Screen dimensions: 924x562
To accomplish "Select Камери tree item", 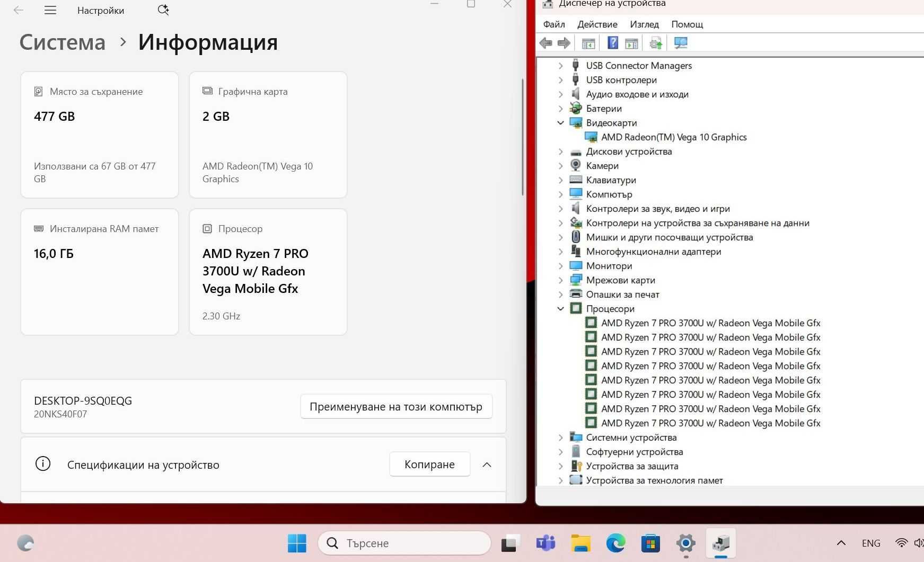I will click(x=602, y=166).
